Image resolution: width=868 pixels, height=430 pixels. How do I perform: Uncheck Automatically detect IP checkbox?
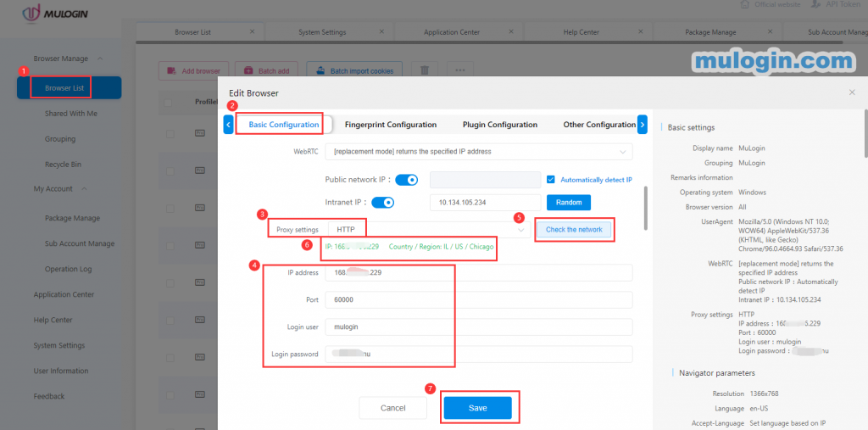(x=550, y=180)
